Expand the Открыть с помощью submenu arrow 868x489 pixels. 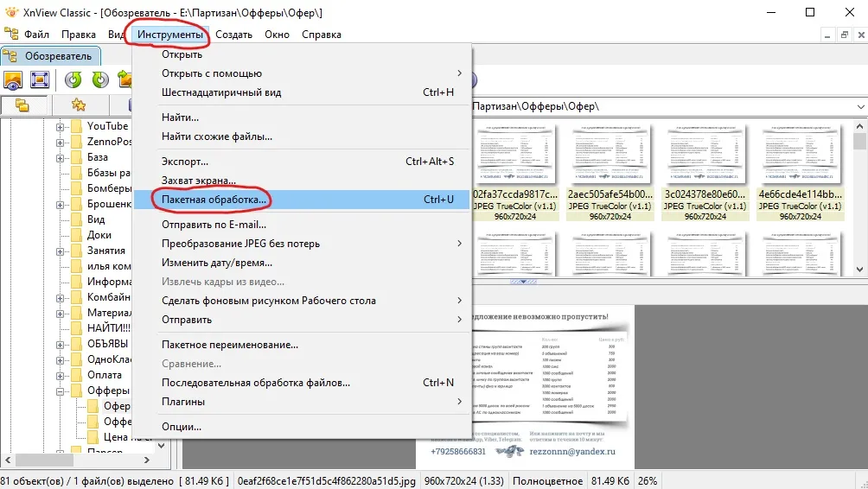tap(459, 73)
